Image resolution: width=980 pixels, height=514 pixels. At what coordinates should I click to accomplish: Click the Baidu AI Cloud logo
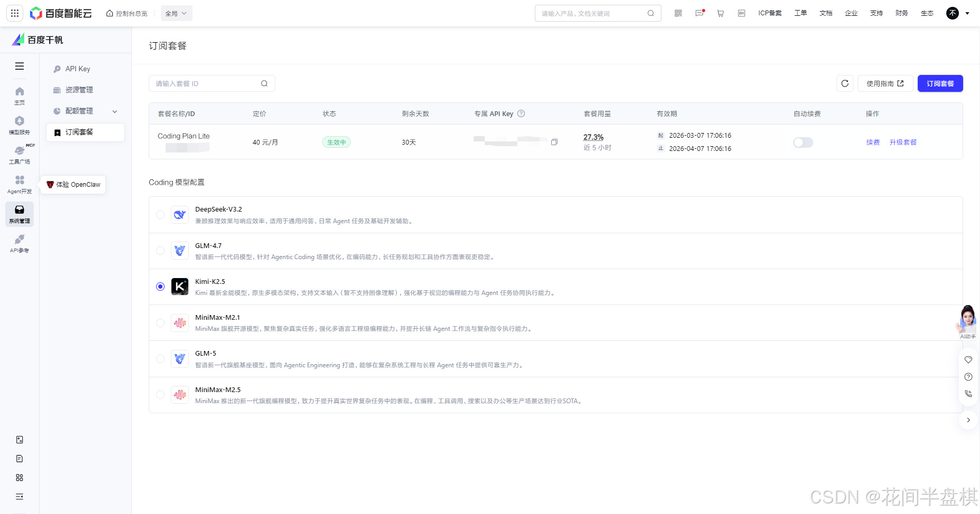(x=61, y=13)
